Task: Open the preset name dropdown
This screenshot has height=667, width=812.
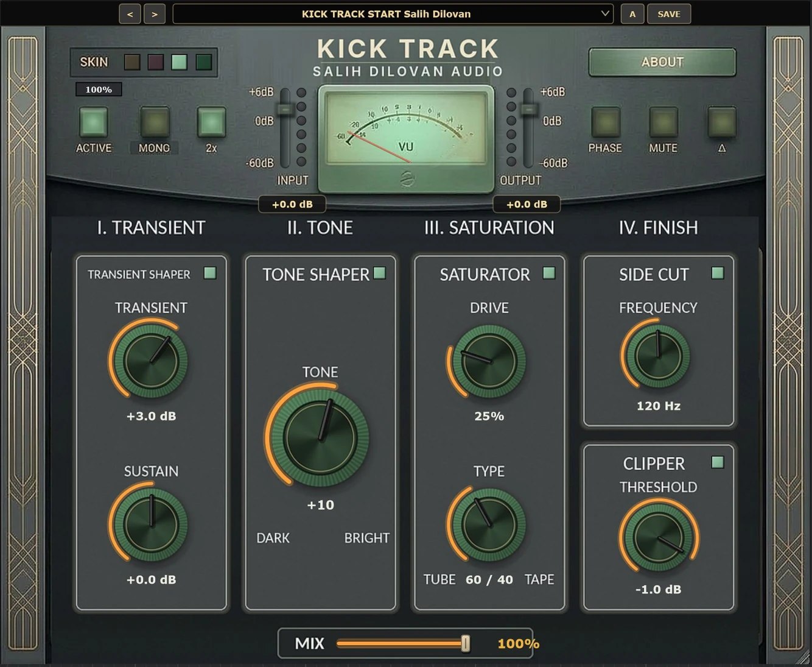Action: [x=393, y=14]
